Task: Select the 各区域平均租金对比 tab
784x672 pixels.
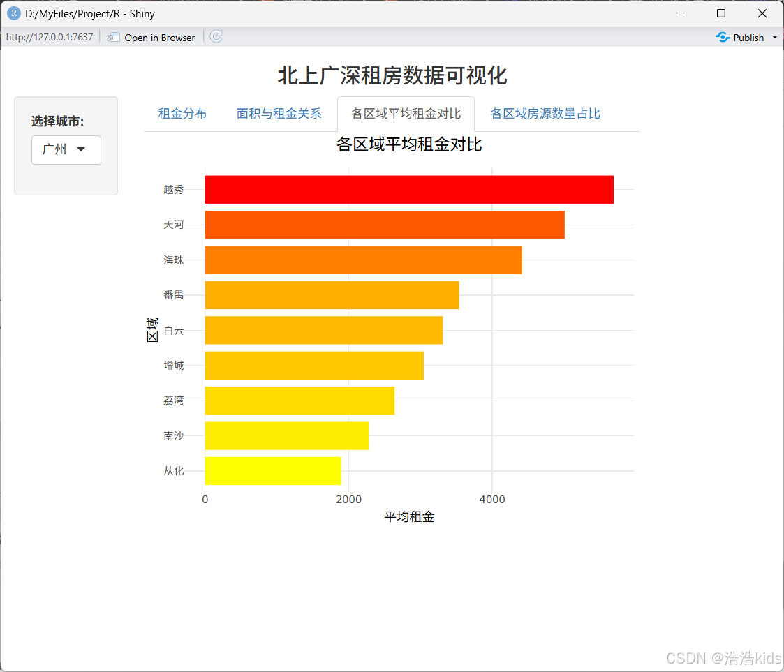Action: (406, 114)
